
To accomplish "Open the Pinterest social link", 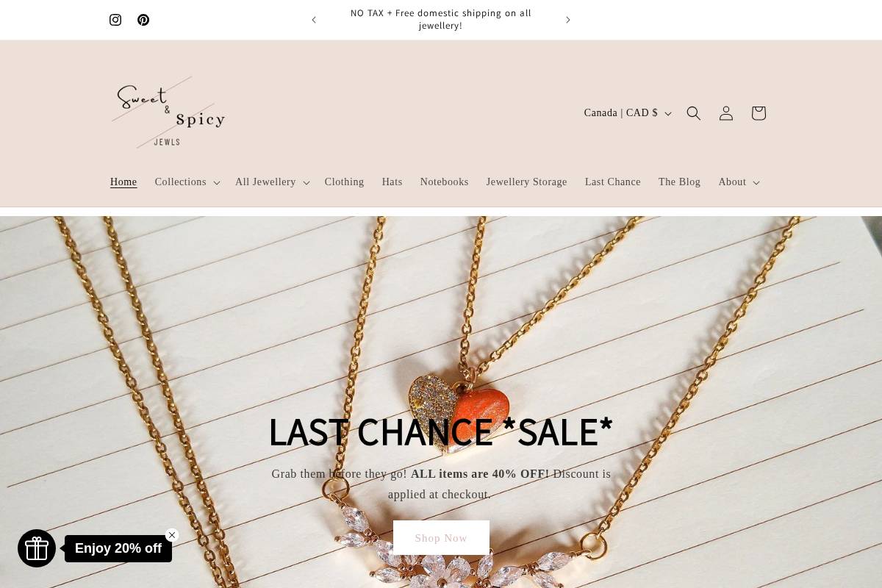I will coord(143,20).
